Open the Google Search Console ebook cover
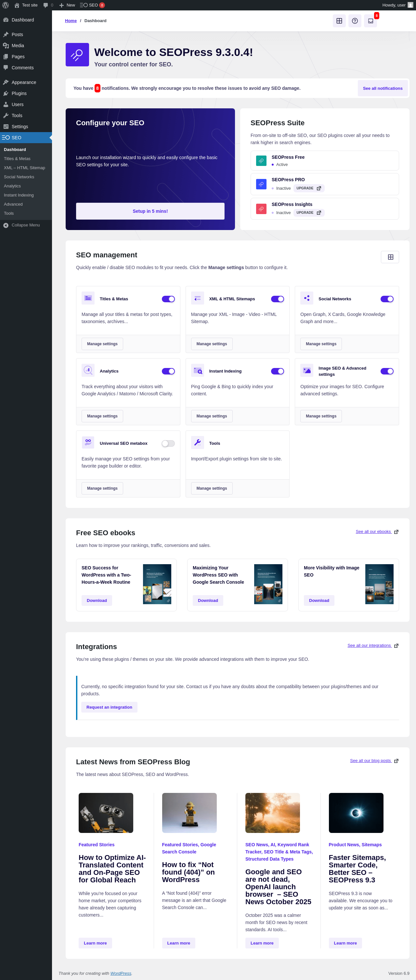The height and width of the screenshot is (980, 416). (268, 584)
